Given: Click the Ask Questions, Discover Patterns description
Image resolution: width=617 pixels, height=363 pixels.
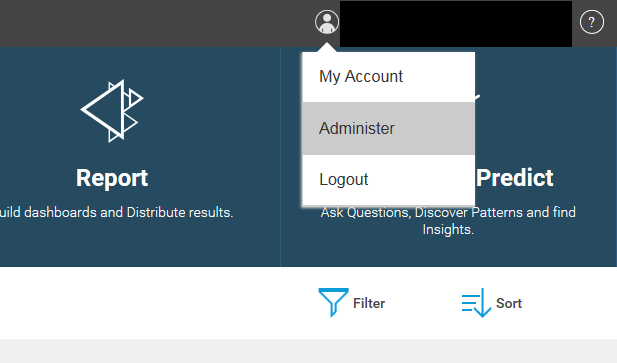Looking at the screenshot, I should pyautogui.click(x=448, y=212).
